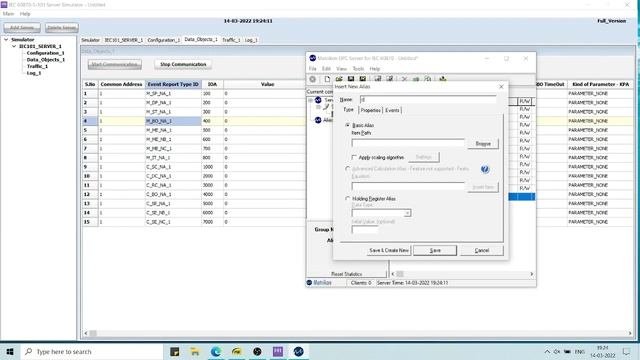Click the alias Name input field
This screenshot has height=360, width=640.
pos(428,100)
